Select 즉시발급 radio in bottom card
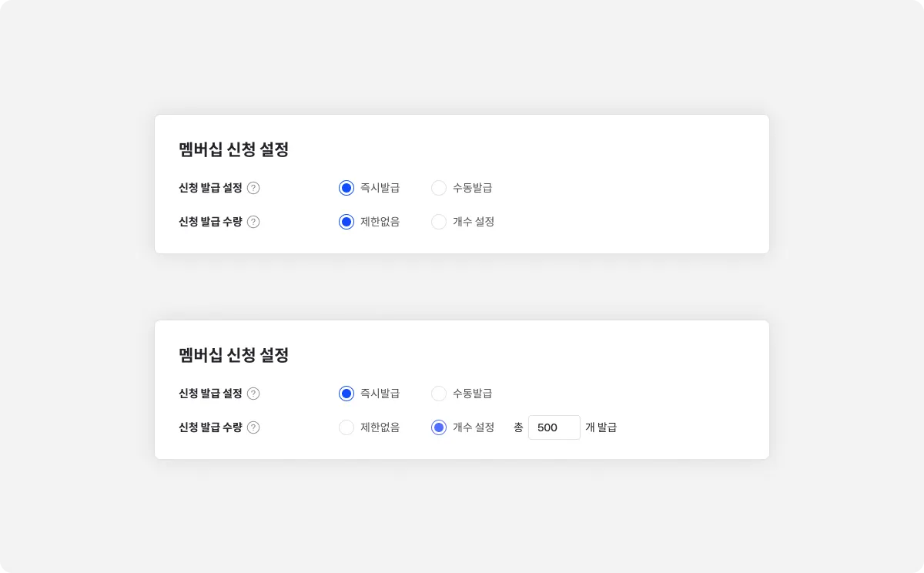The image size is (924, 573). (346, 394)
